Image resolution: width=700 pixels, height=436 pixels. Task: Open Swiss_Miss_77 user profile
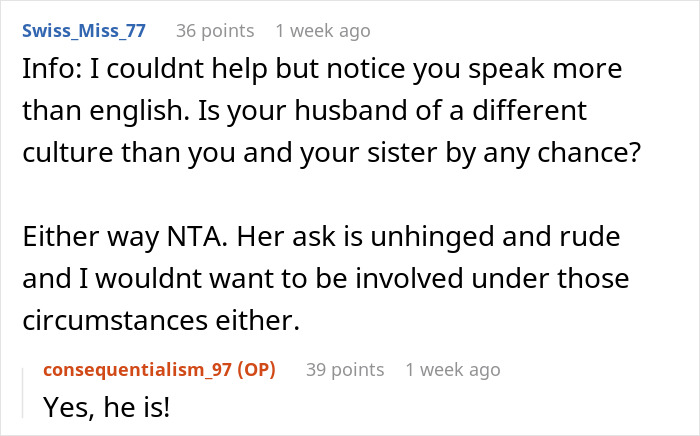pos(84,30)
